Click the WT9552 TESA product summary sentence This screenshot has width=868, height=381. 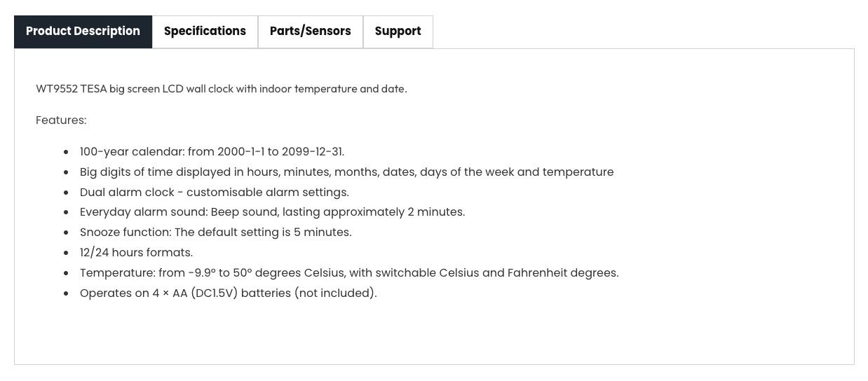coord(222,89)
